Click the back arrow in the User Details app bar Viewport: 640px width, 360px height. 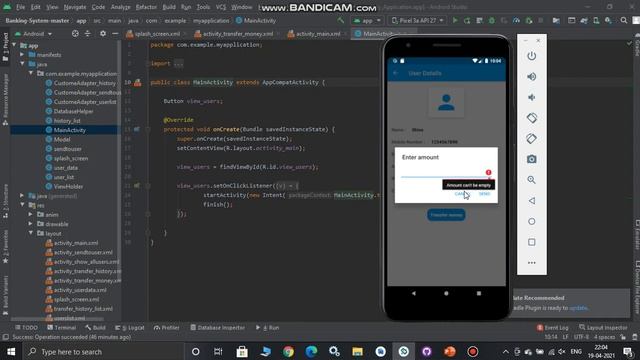pyautogui.click(x=395, y=73)
